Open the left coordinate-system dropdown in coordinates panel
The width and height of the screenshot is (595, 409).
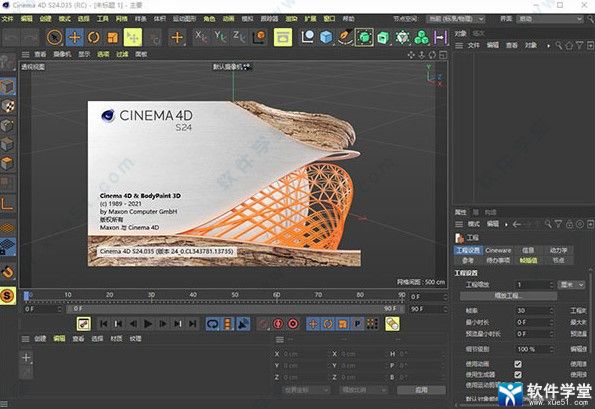305,390
